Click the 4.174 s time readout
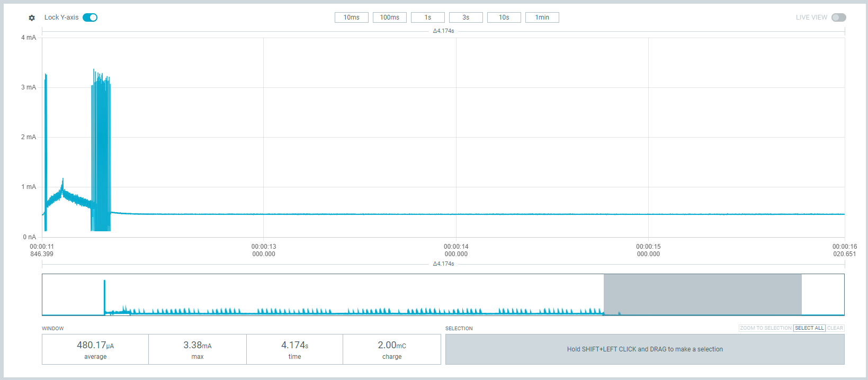This screenshot has height=380, width=868. pyautogui.click(x=294, y=349)
